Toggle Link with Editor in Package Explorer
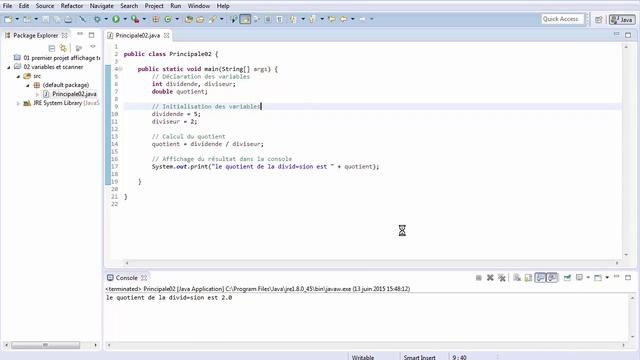640x360 pixels. point(63,48)
